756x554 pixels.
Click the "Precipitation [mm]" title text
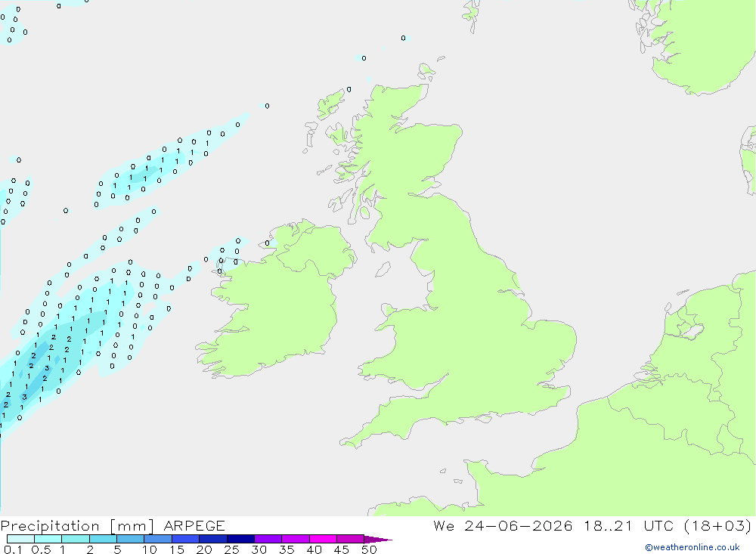(78, 526)
